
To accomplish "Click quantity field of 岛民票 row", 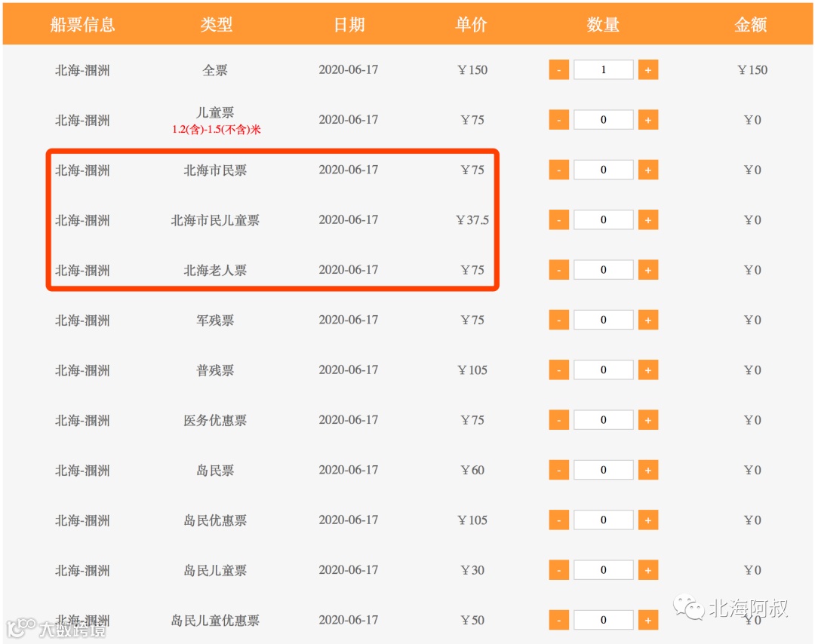I will (604, 470).
